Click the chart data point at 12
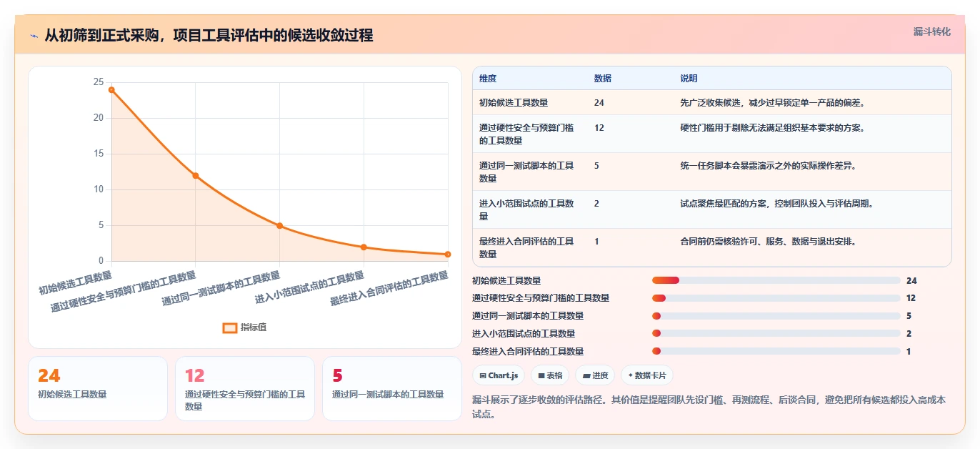 click(x=196, y=175)
